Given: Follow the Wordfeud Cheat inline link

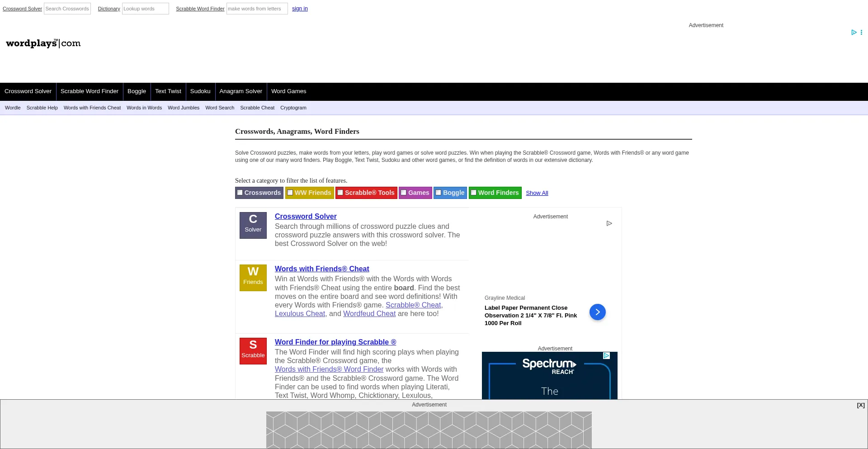Looking at the screenshot, I should (x=369, y=314).
